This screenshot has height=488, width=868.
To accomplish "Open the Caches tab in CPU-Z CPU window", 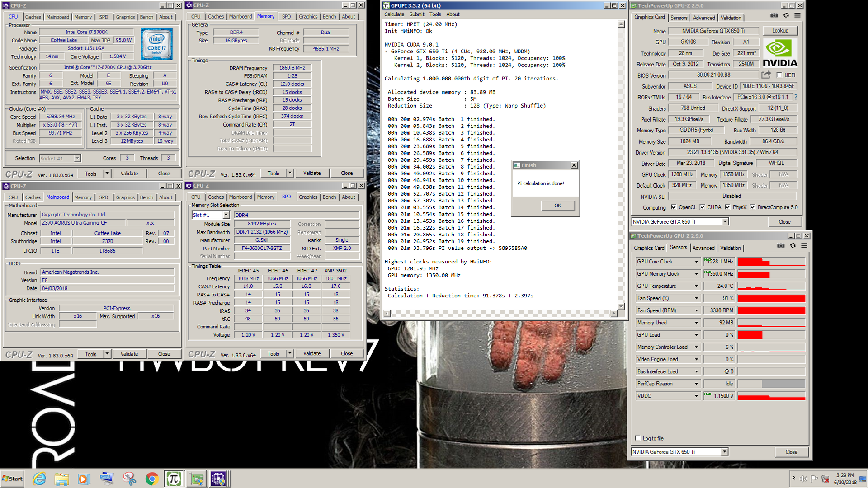I will (33, 17).
